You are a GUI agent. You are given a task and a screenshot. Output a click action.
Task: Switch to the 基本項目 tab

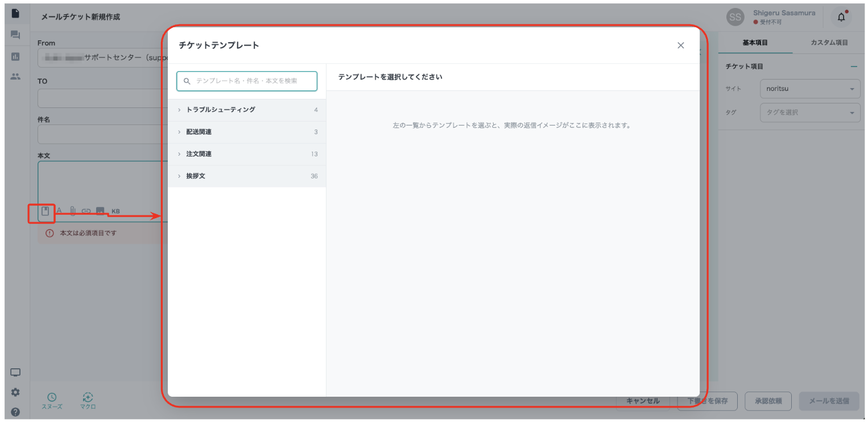pos(755,43)
